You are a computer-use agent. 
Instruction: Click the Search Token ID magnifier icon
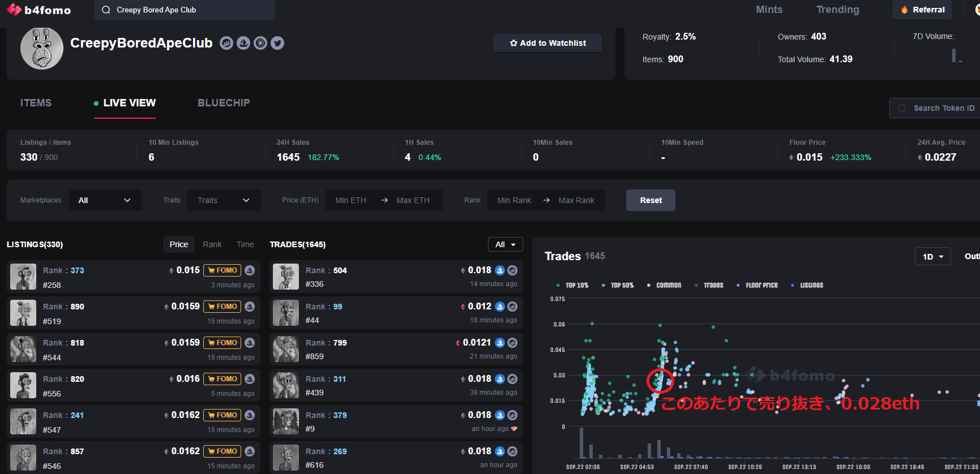point(902,108)
